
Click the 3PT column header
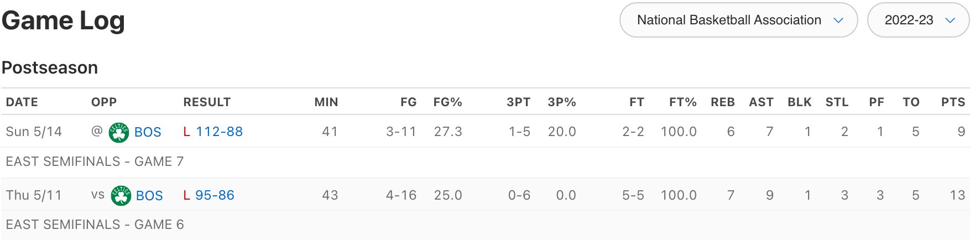coord(518,102)
